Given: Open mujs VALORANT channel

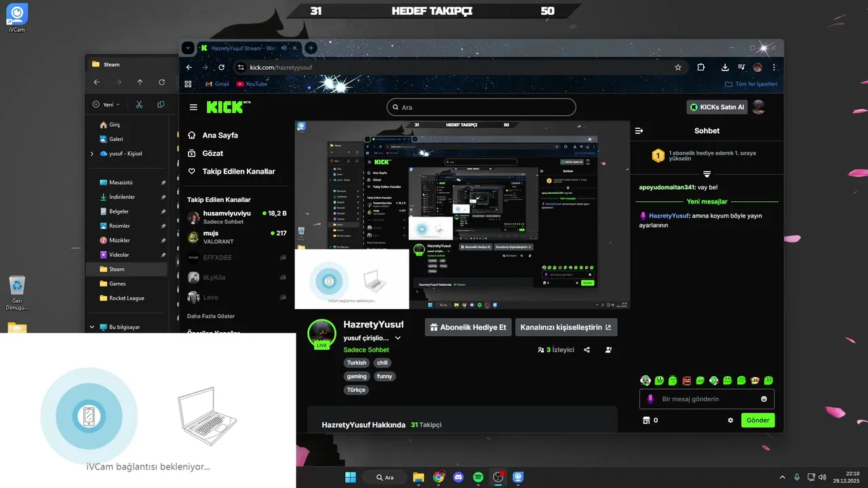Looking at the screenshot, I should click(237, 237).
